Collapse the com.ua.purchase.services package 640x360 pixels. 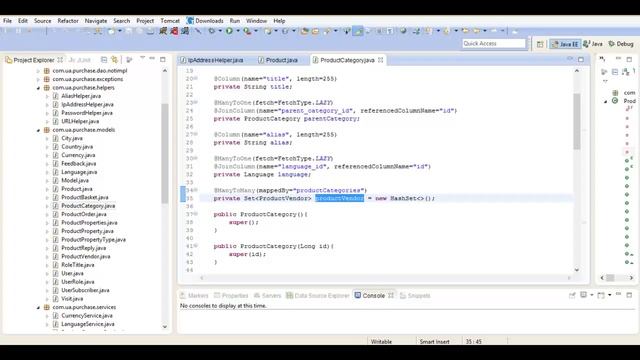[x=38, y=307]
